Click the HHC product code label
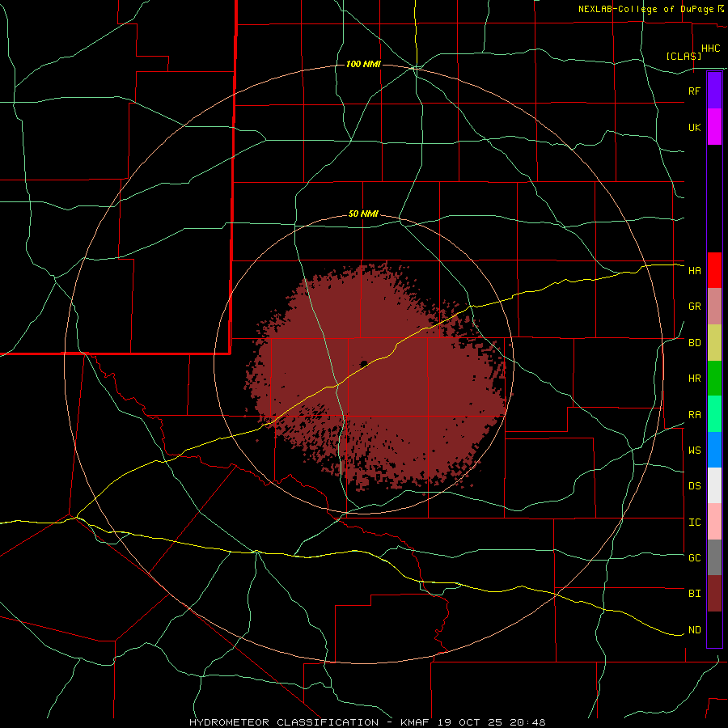 coord(711,49)
